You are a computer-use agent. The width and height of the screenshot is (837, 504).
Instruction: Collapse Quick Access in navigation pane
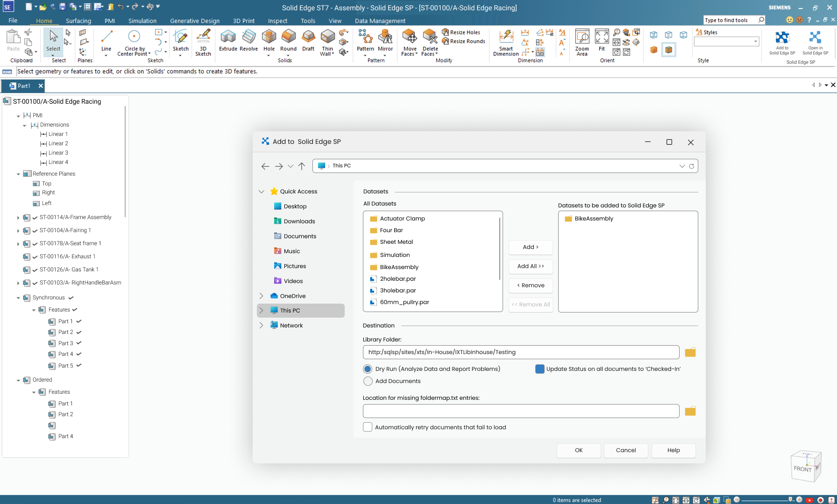tap(261, 192)
